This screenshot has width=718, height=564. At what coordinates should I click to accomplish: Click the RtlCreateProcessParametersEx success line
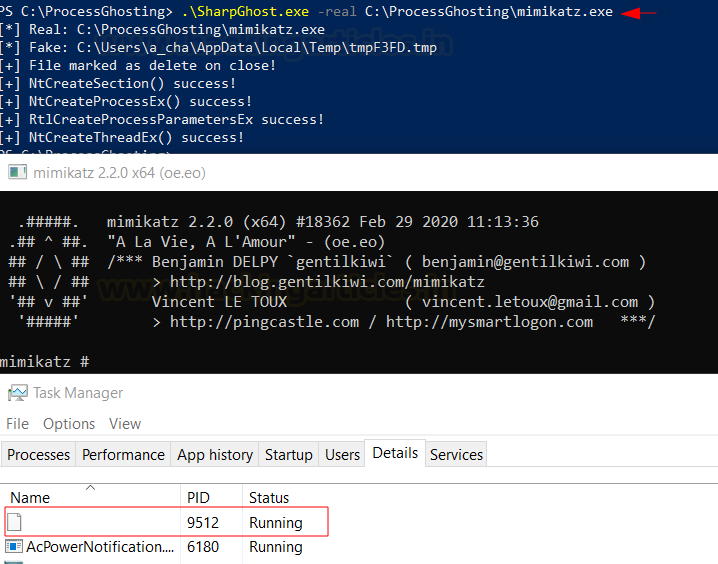162,119
